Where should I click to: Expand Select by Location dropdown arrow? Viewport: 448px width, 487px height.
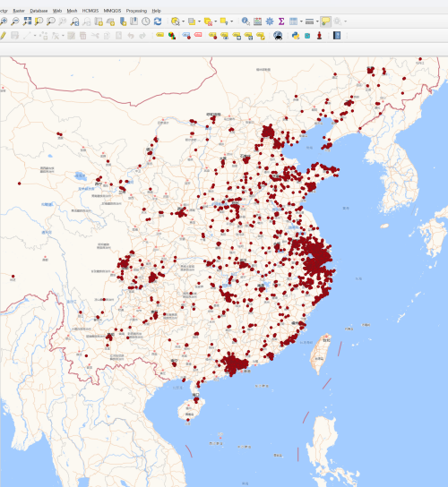232,21
